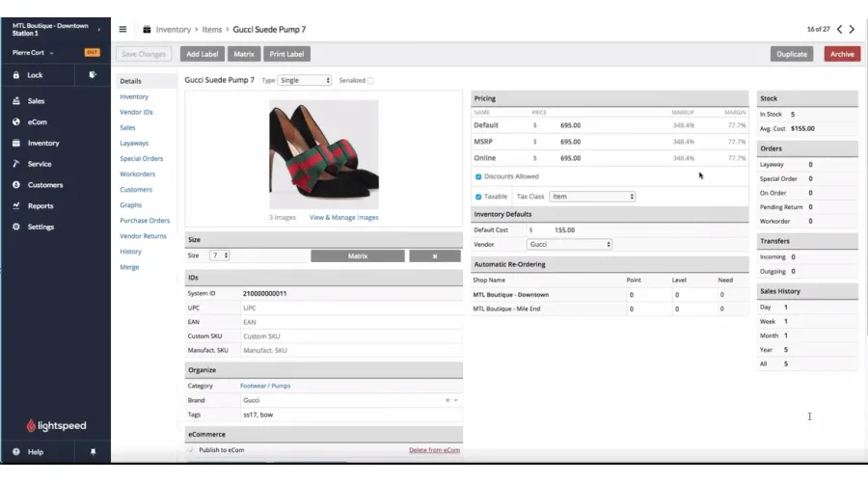Image resolution: width=868 pixels, height=482 pixels.
Task: Click the Save Changes button
Action: (144, 54)
